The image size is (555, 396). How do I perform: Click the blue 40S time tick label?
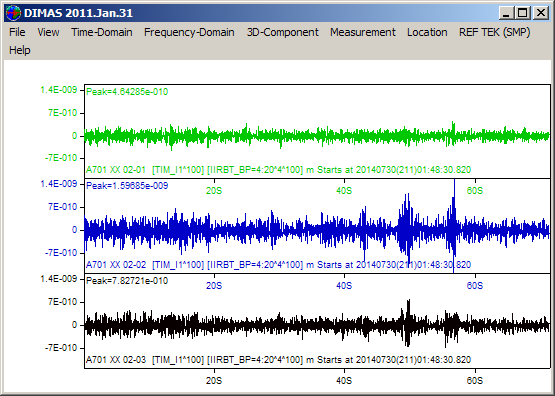[344, 286]
